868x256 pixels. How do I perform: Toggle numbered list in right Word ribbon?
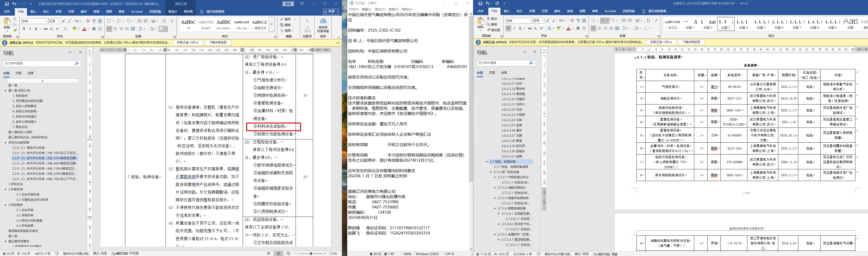tap(605, 21)
